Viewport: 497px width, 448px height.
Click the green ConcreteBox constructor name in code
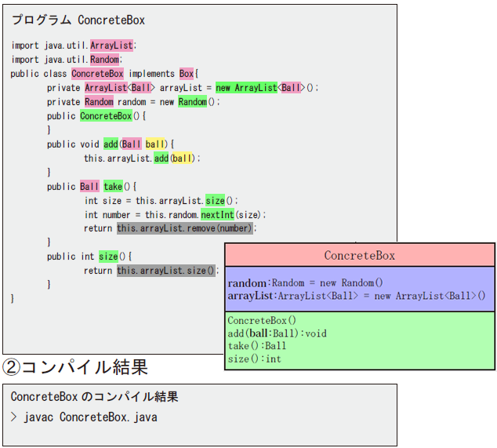click(106, 116)
